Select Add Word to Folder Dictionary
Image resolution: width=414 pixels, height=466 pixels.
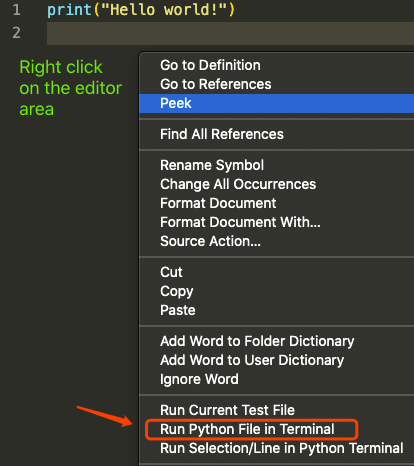[277, 341]
